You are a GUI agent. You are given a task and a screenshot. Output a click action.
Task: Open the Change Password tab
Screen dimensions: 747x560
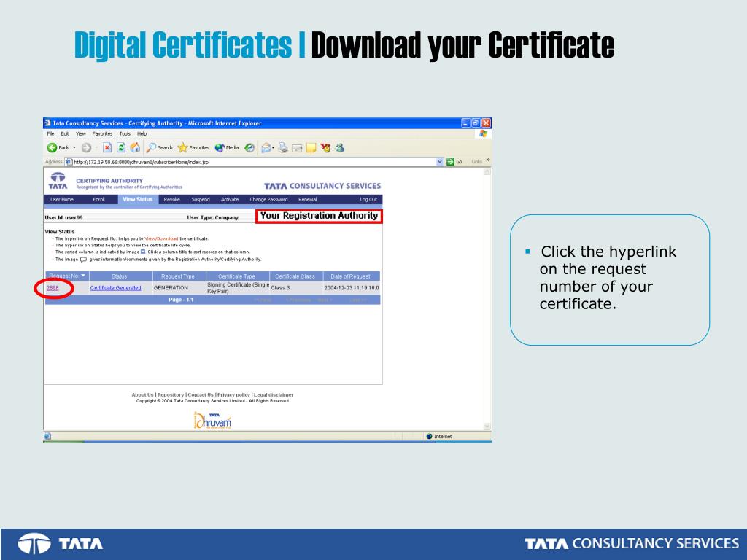pyautogui.click(x=268, y=200)
